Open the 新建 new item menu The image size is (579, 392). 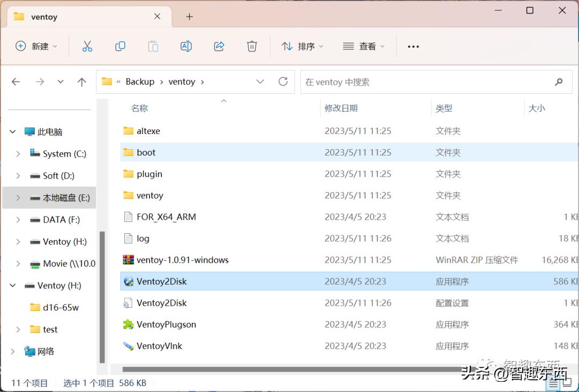coord(36,46)
